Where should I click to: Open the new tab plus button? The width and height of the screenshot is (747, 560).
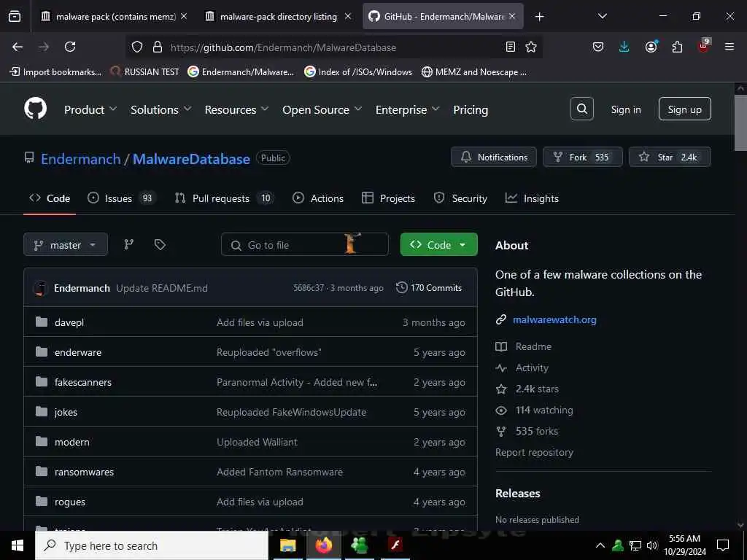coord(539,17)
